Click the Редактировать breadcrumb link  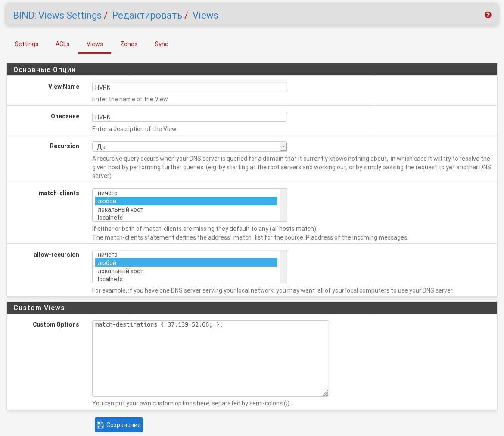pyautogui.click(x=147, y=16)
